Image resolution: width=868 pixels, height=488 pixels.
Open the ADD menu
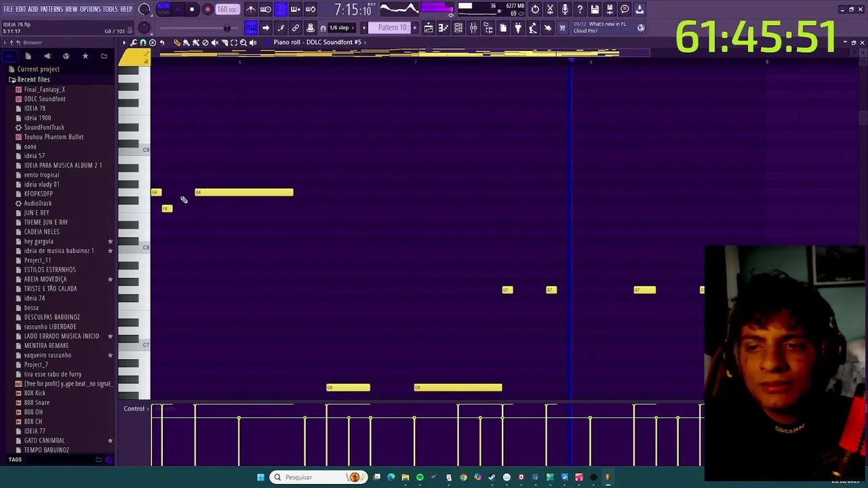point(33,9)
